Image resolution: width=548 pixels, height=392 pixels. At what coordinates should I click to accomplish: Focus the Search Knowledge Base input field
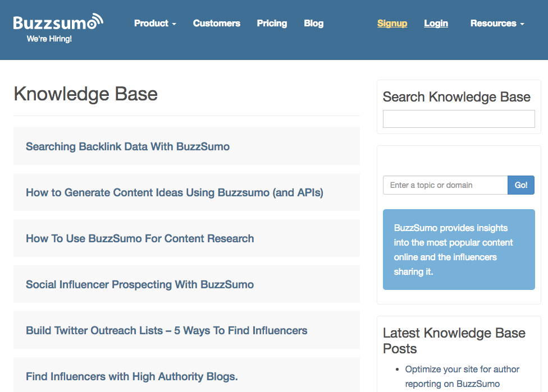point(459,119)
